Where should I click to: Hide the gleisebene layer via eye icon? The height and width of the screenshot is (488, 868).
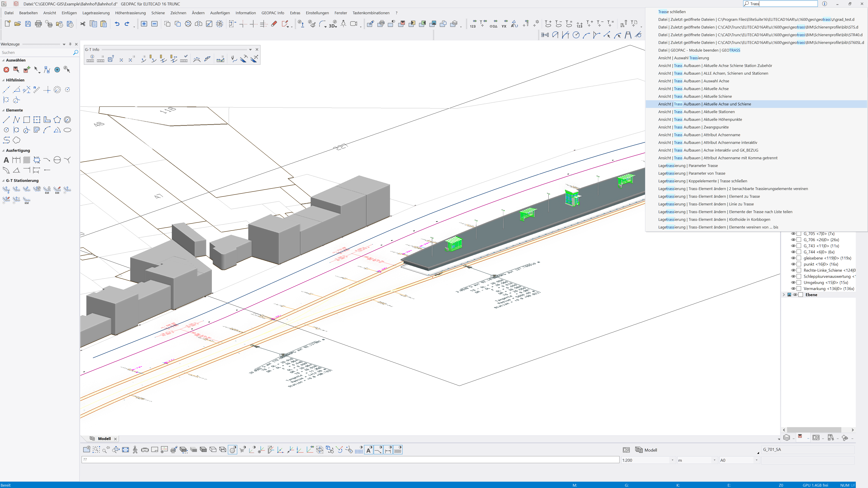tap(793, 258)
